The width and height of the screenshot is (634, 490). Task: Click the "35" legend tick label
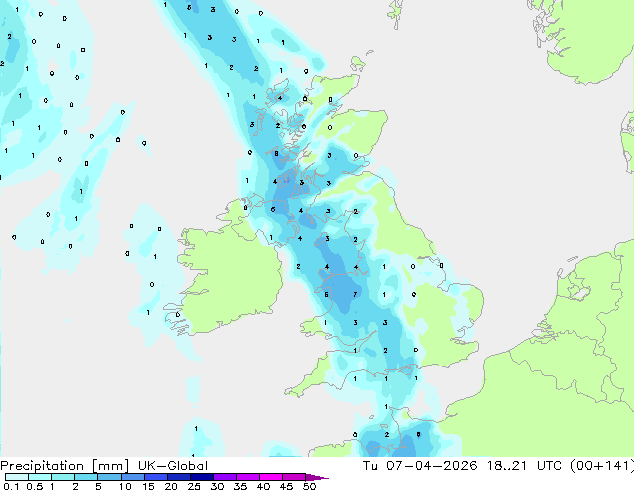point(241,486)
